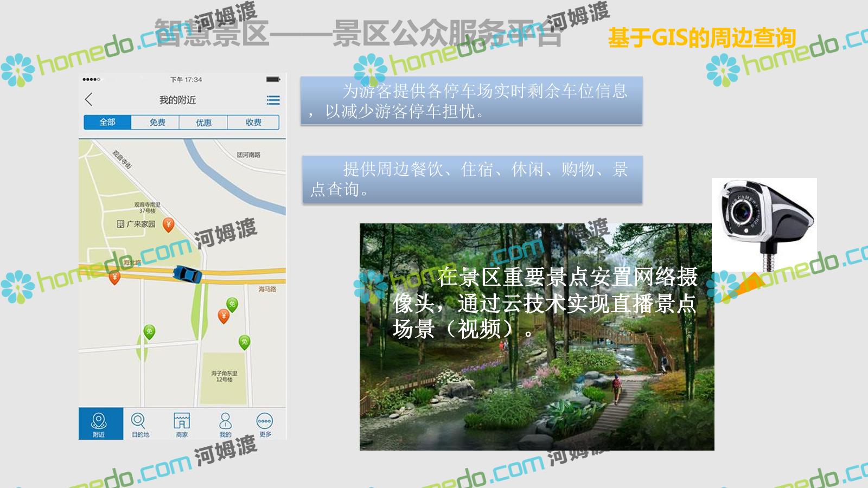Viewport: 868px width, 488px height.
Task: Select the 收费 filter tab
Action: coord(253,123)
